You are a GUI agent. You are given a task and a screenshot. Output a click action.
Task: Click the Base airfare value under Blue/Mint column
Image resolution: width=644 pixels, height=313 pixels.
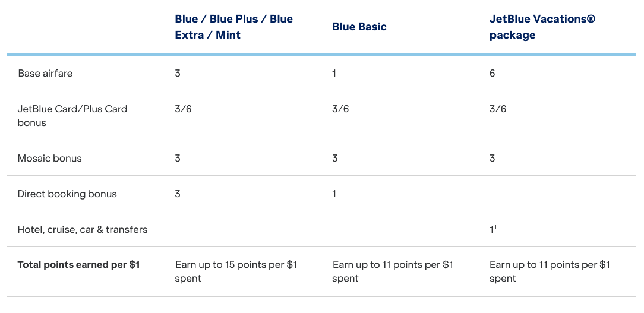178,74
